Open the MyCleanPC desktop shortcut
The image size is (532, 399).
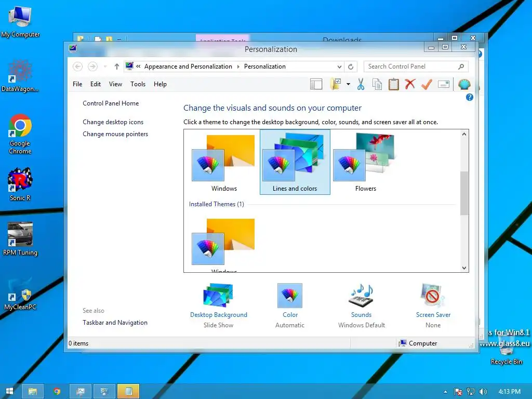pos(20,294)
